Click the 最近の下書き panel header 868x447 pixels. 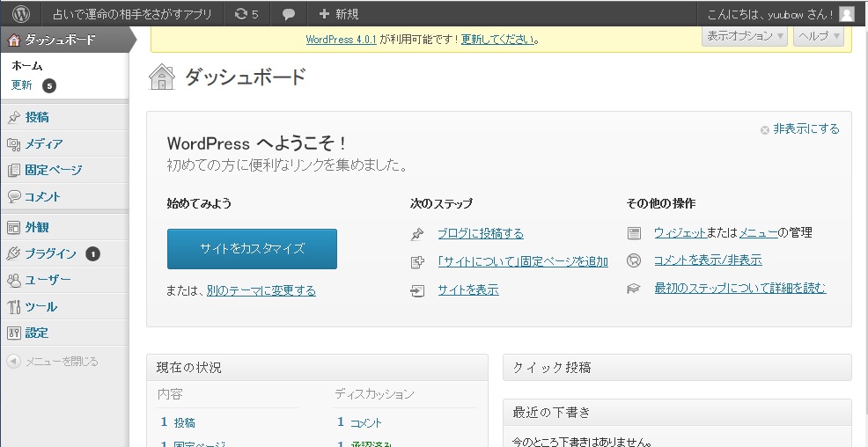click(677, 412)
